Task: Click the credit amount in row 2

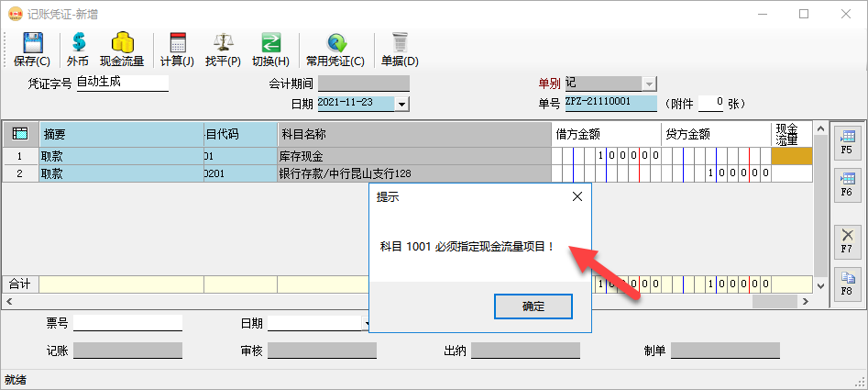Action: click(717, 173)
